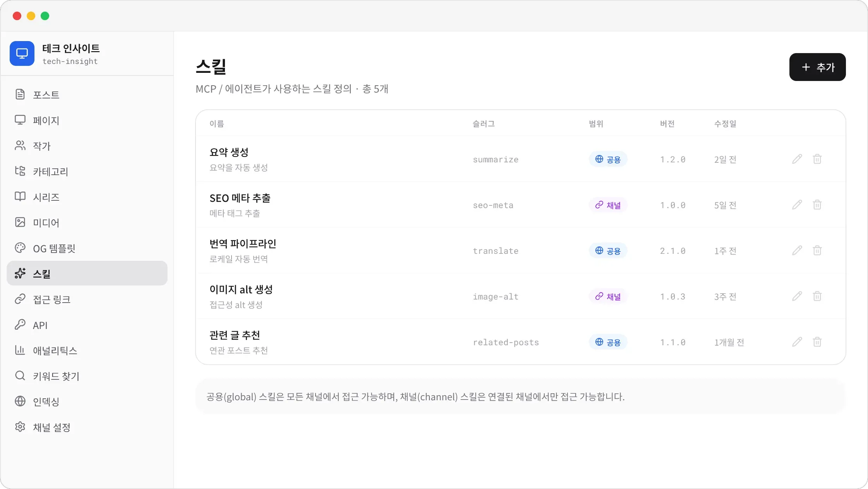Click the 미디어 image icon in sidebar
868x489 pixels.
[x=20, y=222]
